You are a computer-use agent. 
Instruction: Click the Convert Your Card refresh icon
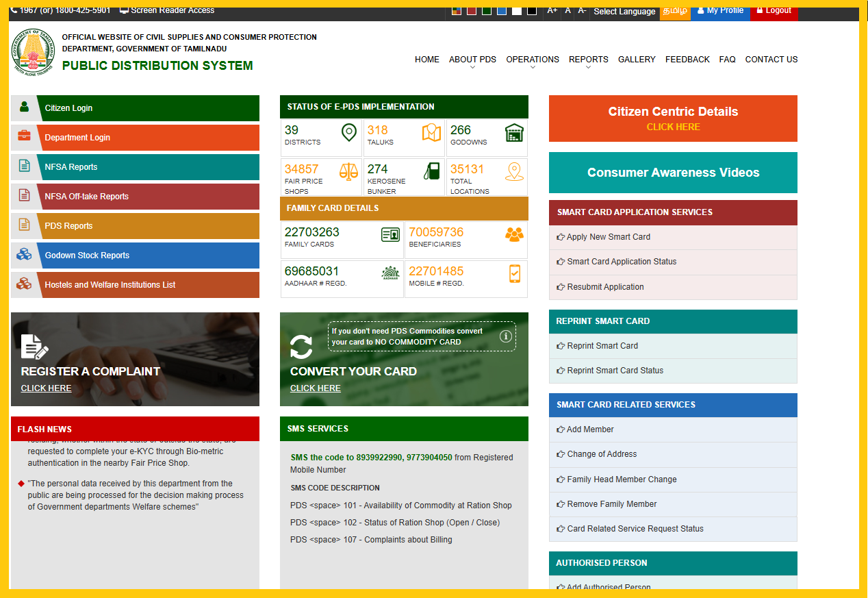(x=301, y=348)
